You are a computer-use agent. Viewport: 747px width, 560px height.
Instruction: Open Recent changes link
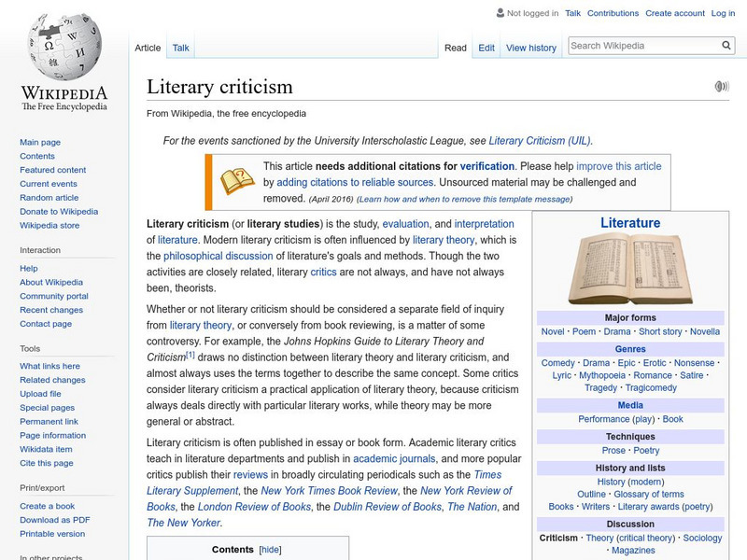[x=51, y=310]
